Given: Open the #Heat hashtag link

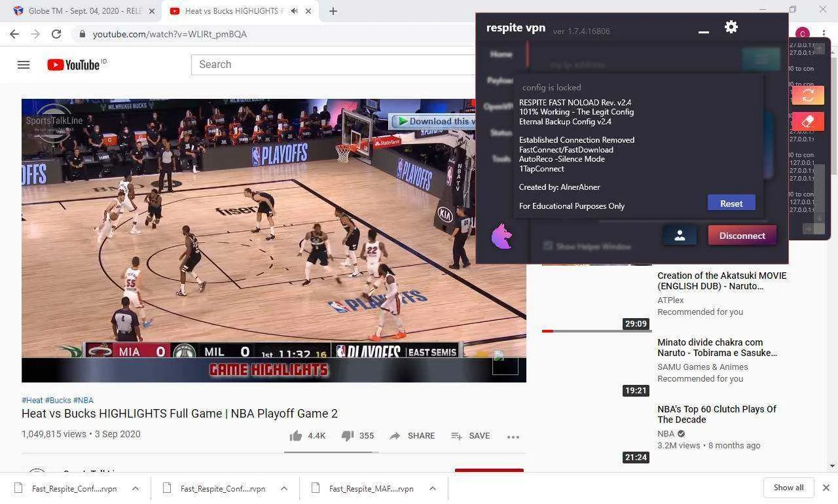Looking at the screenshot, I should 32,400.
